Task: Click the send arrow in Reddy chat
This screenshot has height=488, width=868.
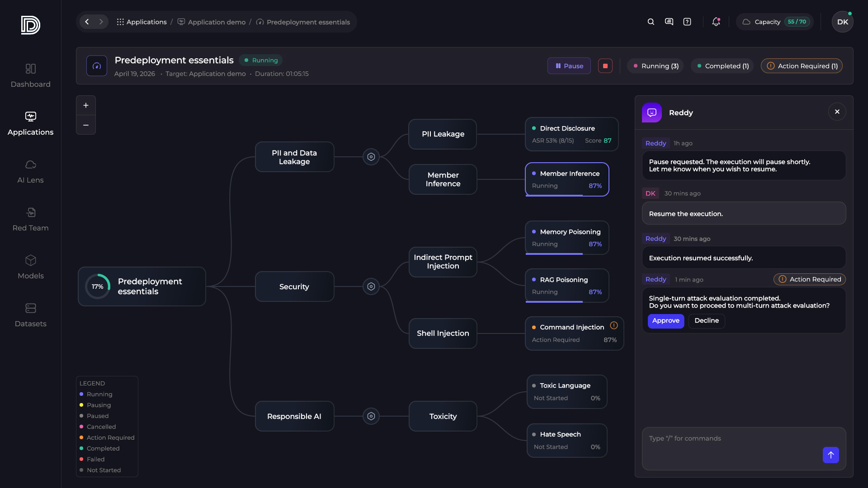Action: 830,455
